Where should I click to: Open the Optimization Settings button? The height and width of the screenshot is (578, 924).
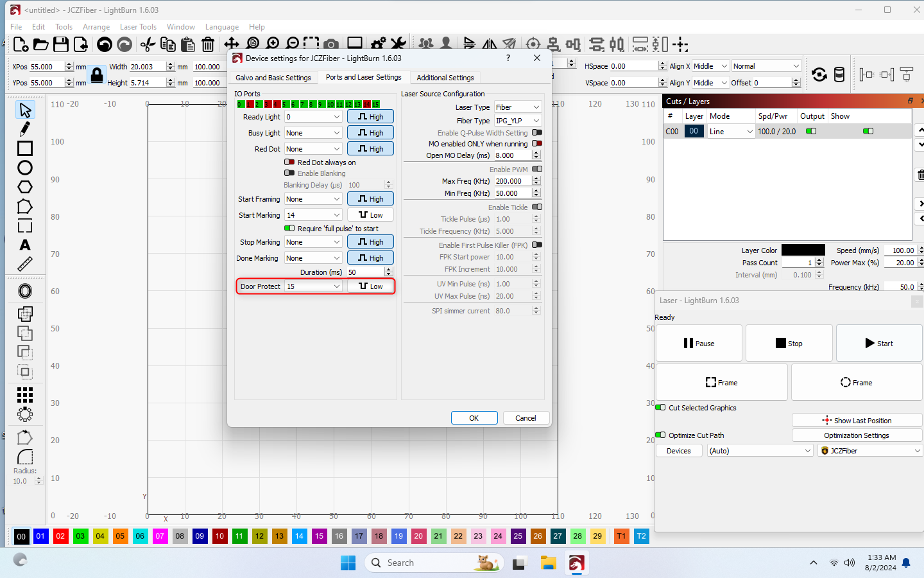pyautogui.click(x=857, y=435)
